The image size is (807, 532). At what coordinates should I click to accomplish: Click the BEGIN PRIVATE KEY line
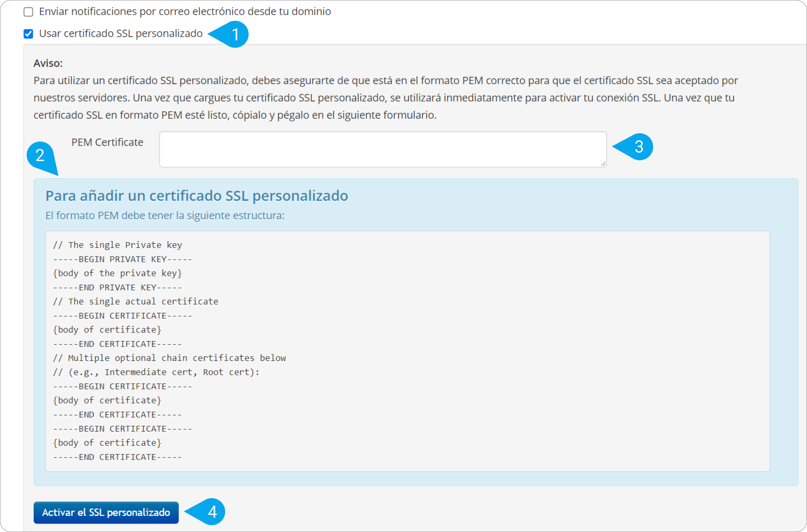pos(122,259)
